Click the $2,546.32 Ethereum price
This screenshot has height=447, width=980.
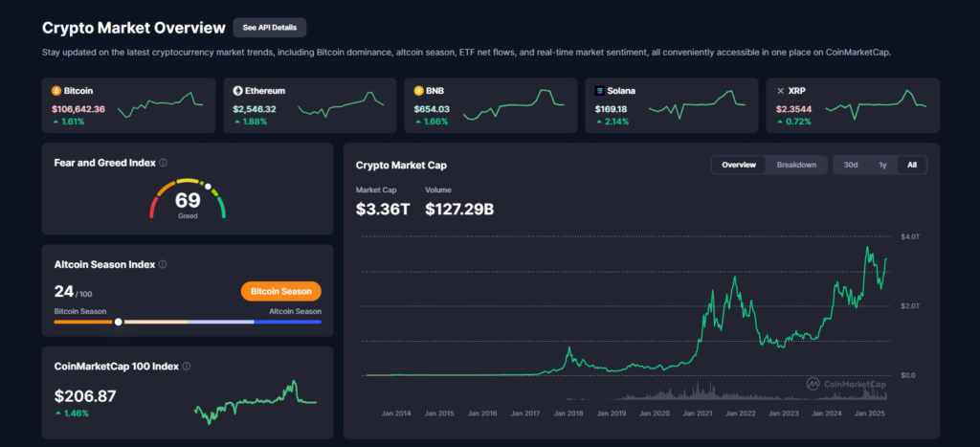click(255, 109)
